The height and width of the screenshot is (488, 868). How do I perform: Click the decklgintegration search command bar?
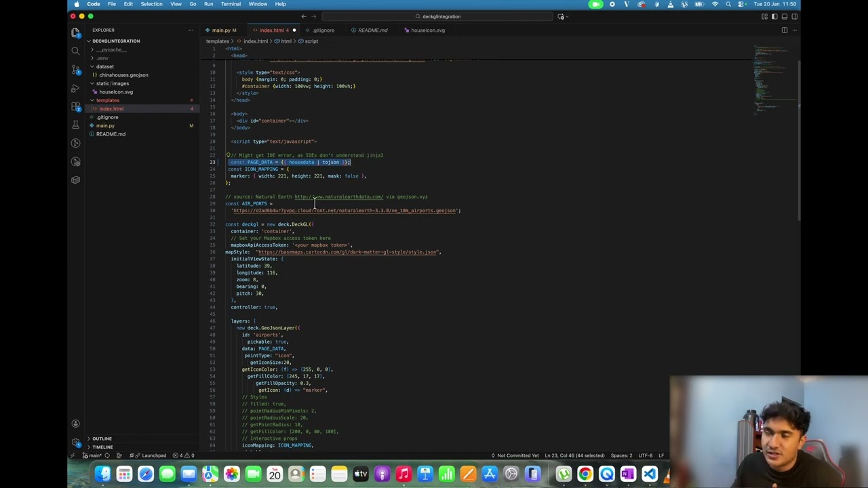click(x=437, y=16)
